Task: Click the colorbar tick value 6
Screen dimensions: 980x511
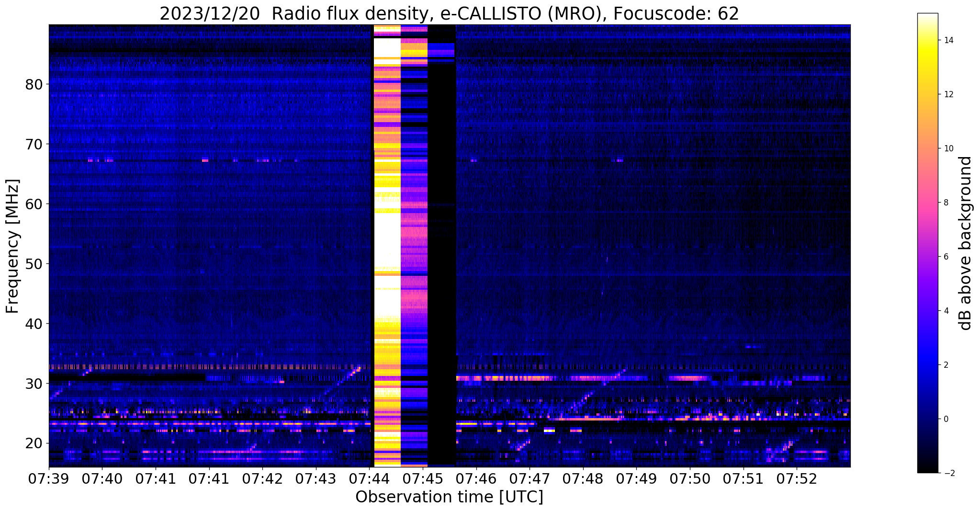Action: (x=946, y=257)
